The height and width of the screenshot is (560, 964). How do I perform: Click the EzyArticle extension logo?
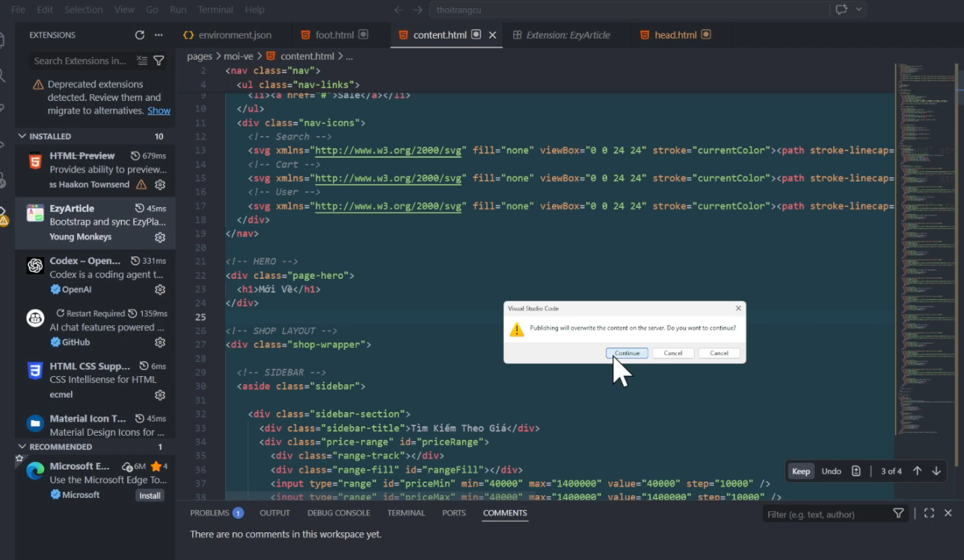pos(35,214)
